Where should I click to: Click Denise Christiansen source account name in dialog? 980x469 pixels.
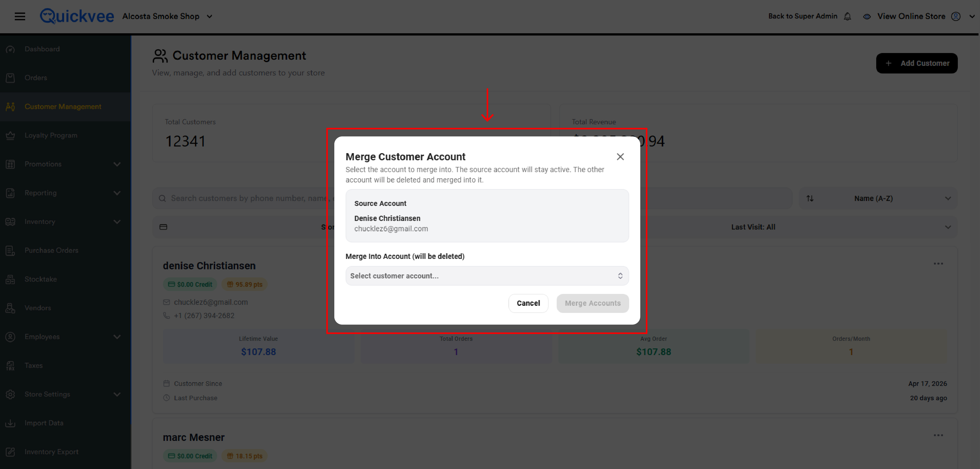(387, 218)
